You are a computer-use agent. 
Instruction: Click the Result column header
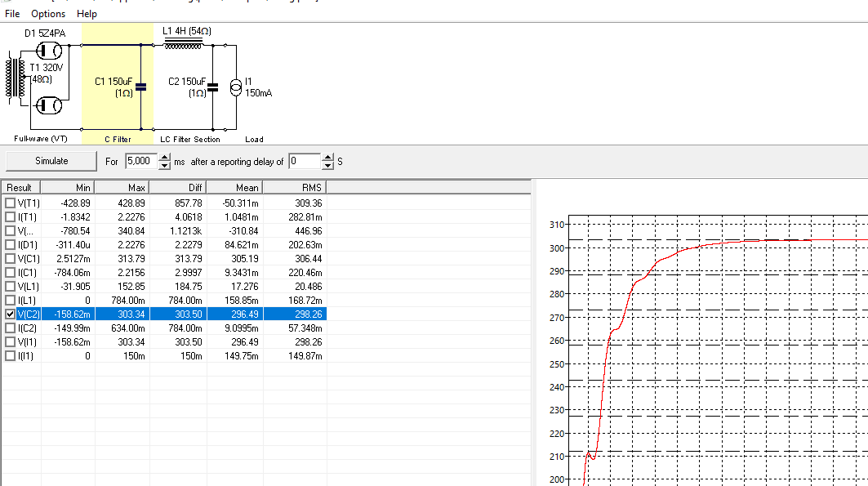[x=21, y=188]
